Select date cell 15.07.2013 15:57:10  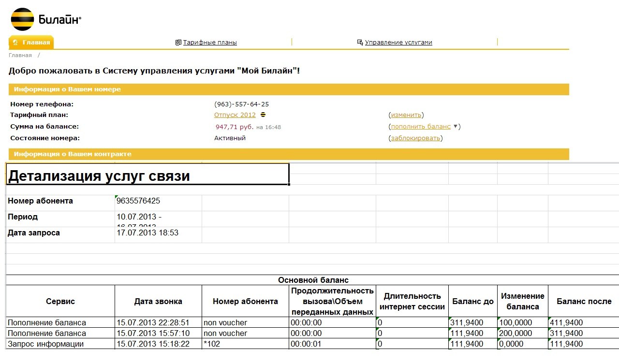(x=158, y=333)
